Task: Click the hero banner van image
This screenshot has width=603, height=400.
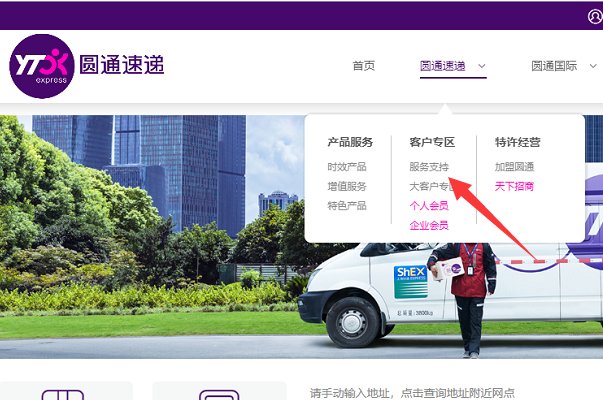Action: tap(450, 294)
